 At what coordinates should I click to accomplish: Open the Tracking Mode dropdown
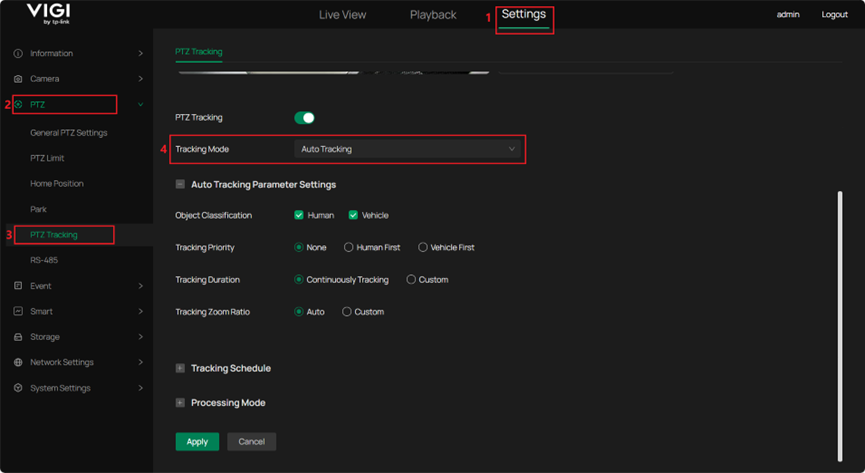tap(407, 149)
